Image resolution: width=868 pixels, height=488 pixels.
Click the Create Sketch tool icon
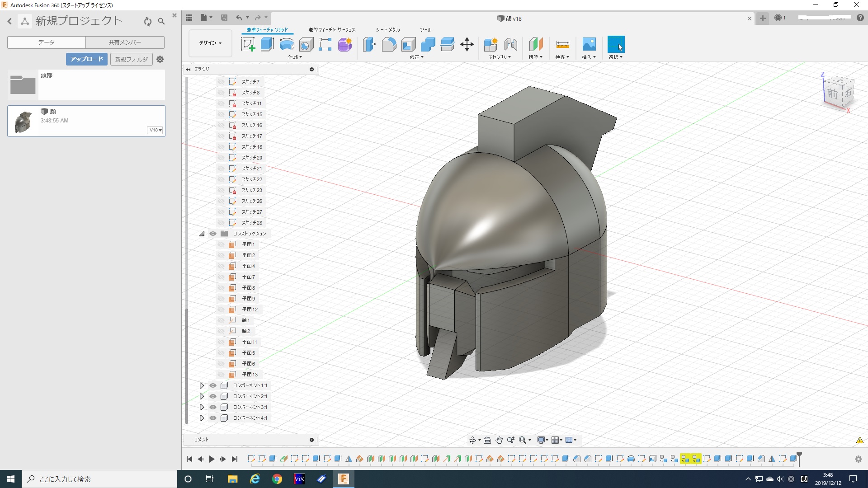(x=248, y=44)
